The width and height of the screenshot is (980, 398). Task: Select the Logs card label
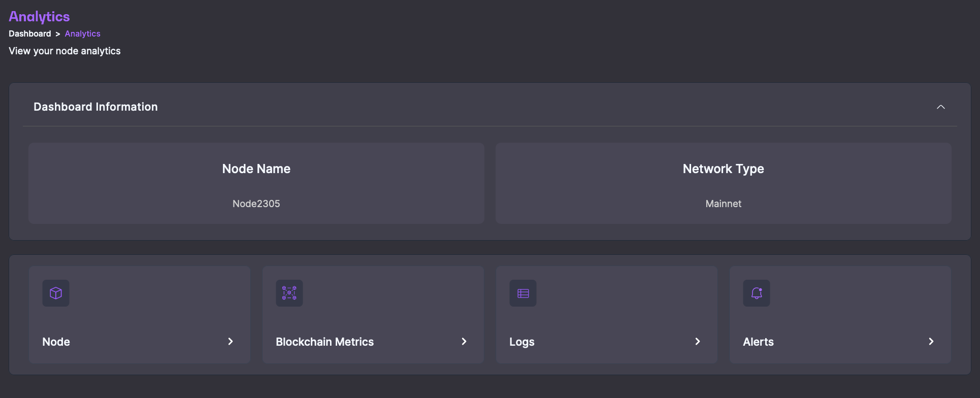pyautogui.click(x=522, y=342)
